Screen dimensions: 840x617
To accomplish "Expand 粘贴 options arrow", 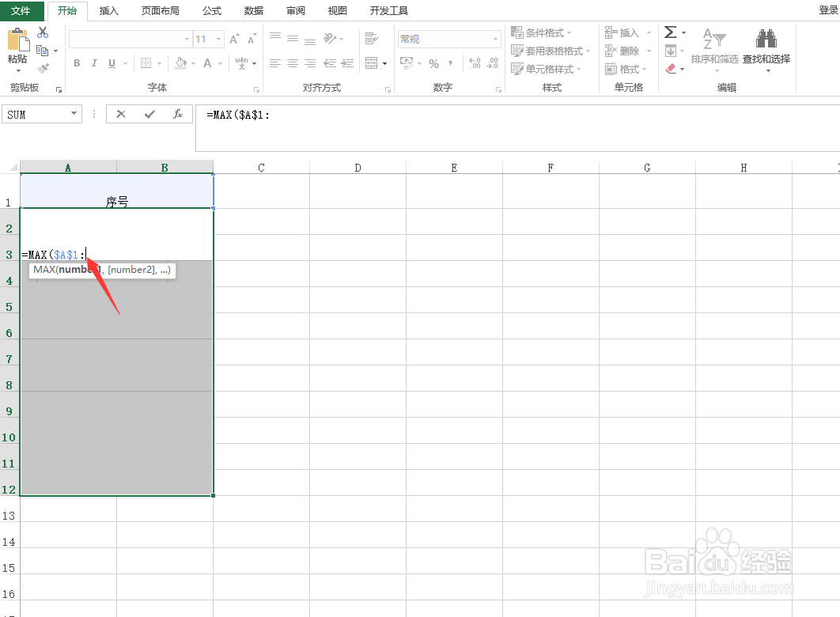I will tap(18, 70).
